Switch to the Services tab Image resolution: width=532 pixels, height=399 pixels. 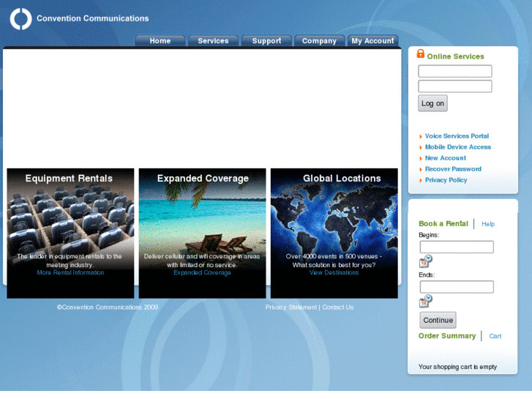tap(213, 41)
